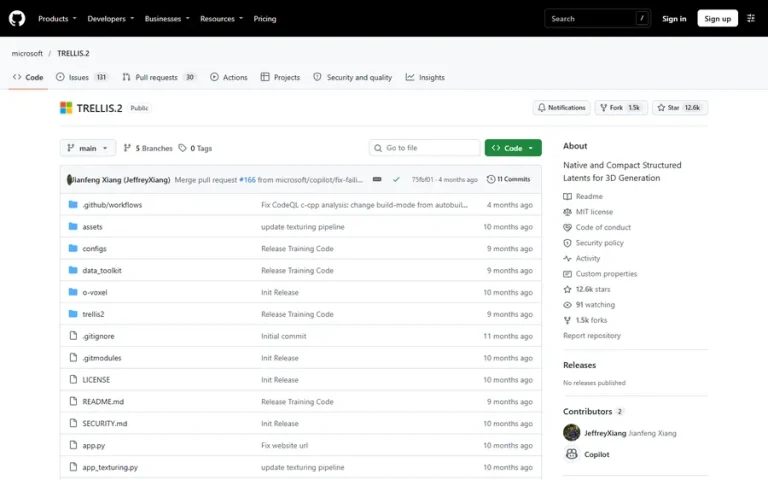Open the trellis2 folder
This screenshot has width=768, height=480.
coord(93,314)
